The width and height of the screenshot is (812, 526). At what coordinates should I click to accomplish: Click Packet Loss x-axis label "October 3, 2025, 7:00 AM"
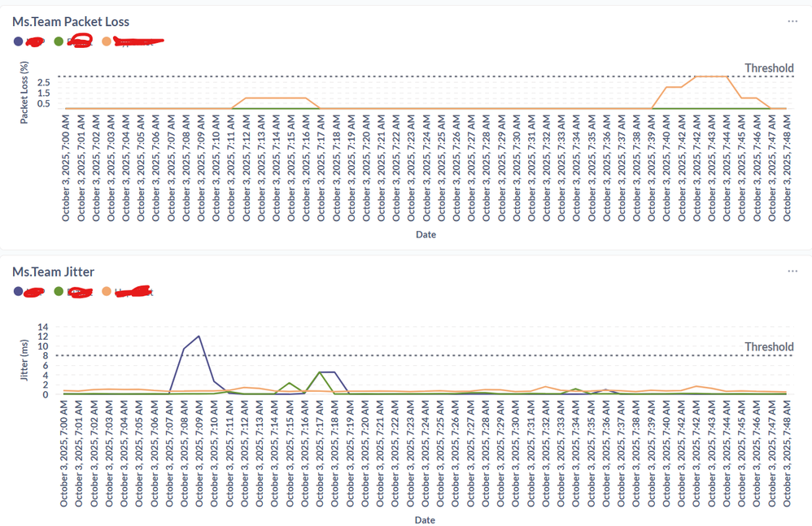(66, 168)
